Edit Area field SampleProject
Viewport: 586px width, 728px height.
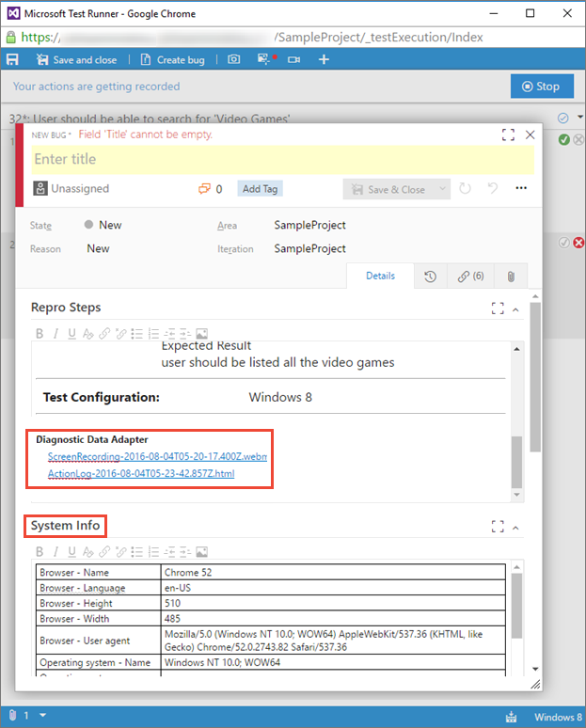(x=309, y=225)
